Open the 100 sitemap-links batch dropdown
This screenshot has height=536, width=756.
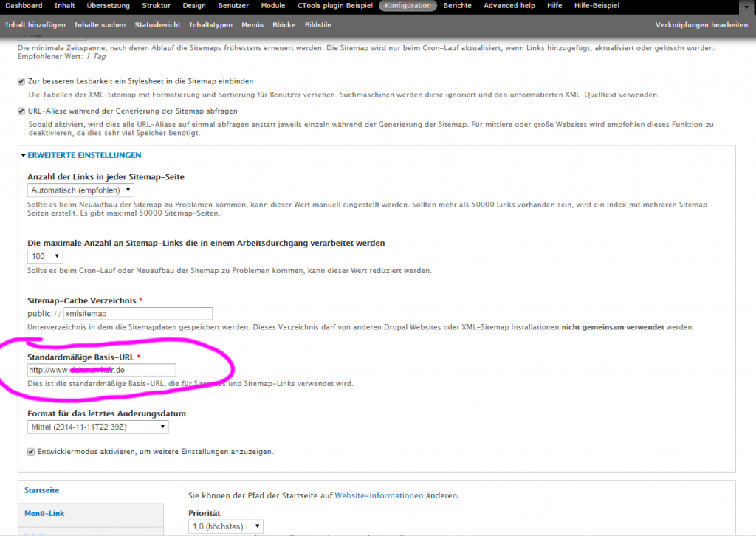[45, 256]
